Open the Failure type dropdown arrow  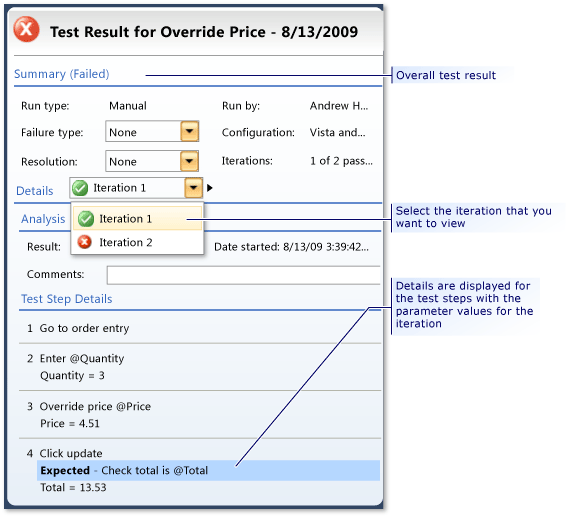(190, 131)
